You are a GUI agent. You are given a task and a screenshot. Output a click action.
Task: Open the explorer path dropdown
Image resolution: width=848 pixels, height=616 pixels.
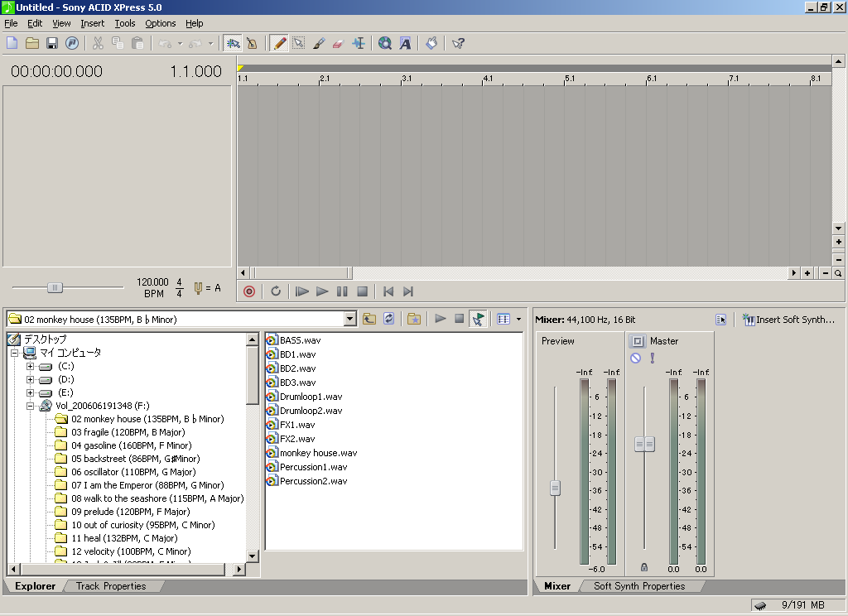point(350,319)
